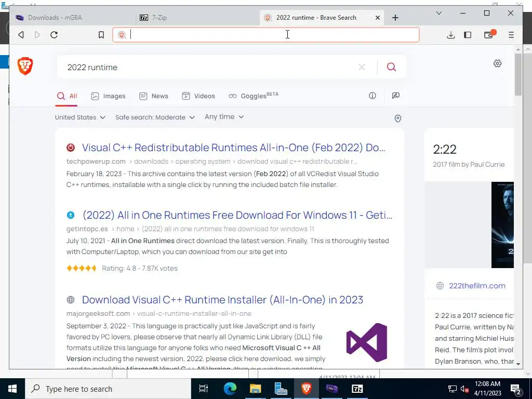Toggle the sidebar panel icon
Screen dimensions: 532x399
[468, 35]
